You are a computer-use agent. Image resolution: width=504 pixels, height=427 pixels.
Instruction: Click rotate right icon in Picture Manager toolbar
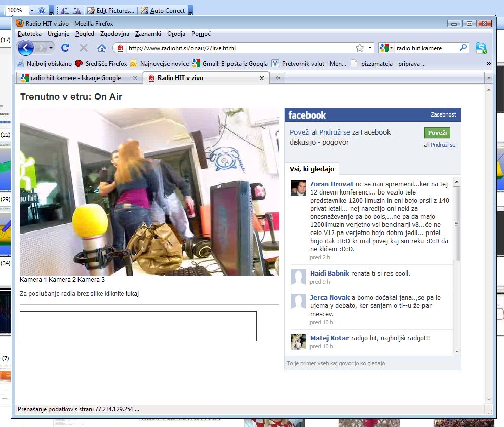point(76,11)
